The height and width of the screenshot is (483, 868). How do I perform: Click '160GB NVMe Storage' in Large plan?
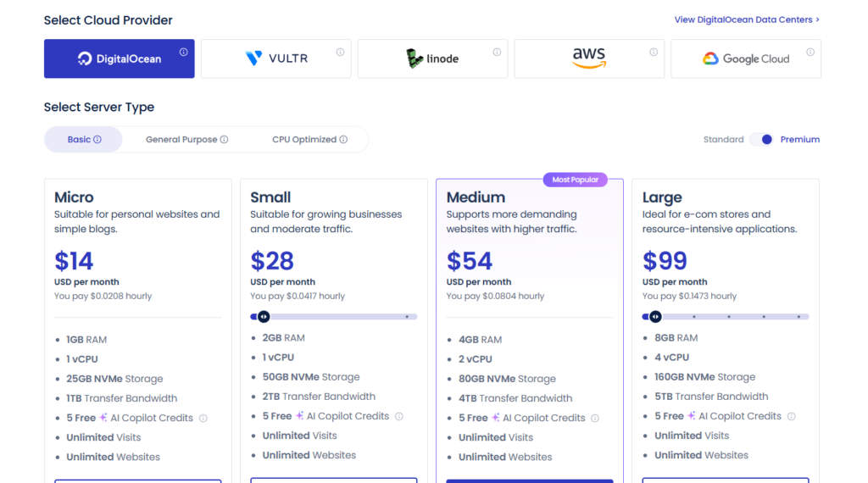[704, 377]
